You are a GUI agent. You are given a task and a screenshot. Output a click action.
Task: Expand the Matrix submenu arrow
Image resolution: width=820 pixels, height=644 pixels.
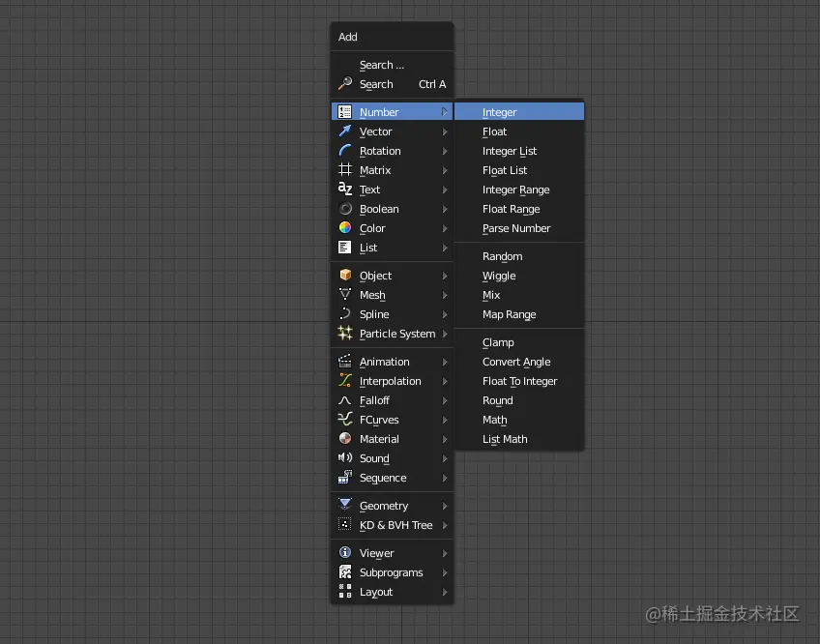pos(445,170)
